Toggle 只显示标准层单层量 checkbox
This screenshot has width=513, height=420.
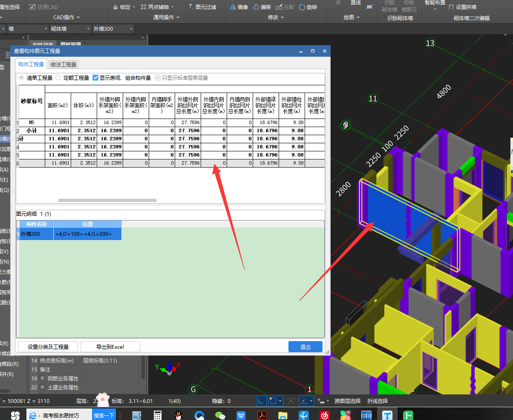(158, 78)
